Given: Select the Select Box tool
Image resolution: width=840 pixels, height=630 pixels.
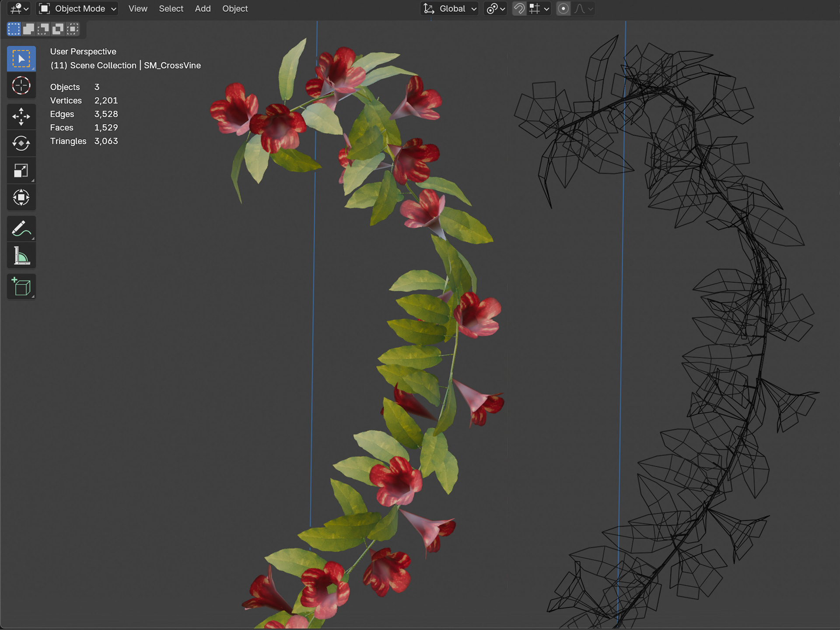Looking at the screenshot, I should [21, 59].
